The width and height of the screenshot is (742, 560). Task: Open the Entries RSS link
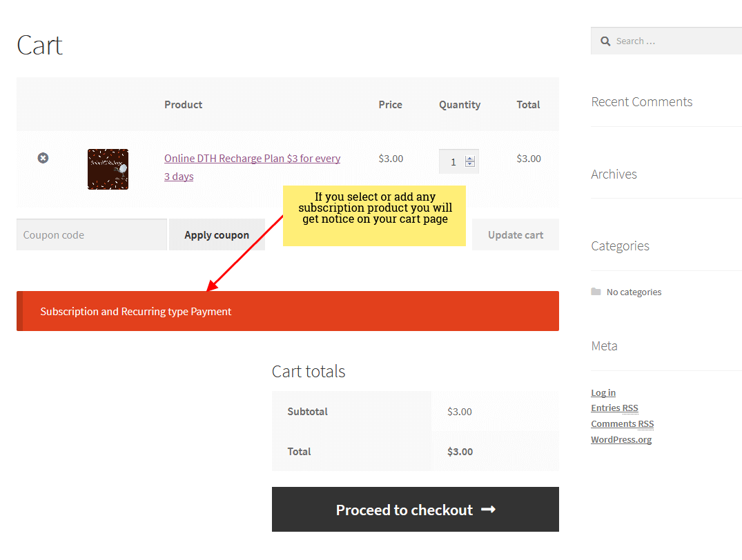(x=614, y=408)
